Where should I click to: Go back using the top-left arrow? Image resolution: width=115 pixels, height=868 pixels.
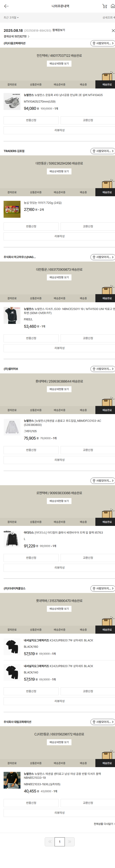tap(6, 6)
